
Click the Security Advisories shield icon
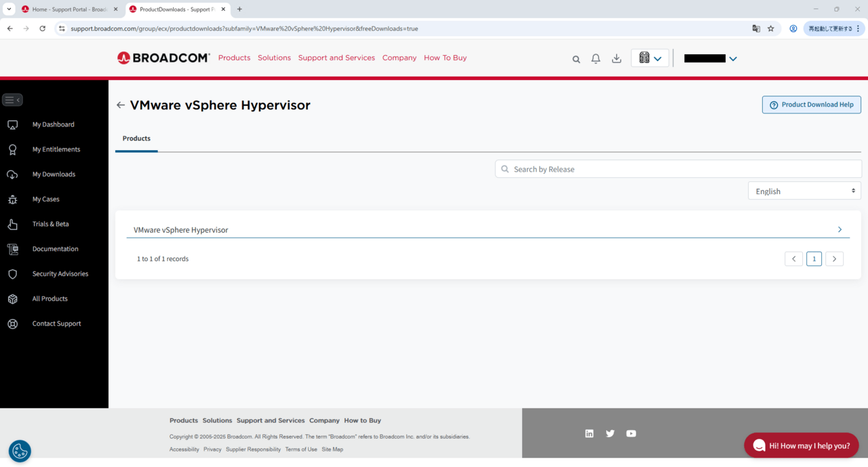[x=12, y=274]
